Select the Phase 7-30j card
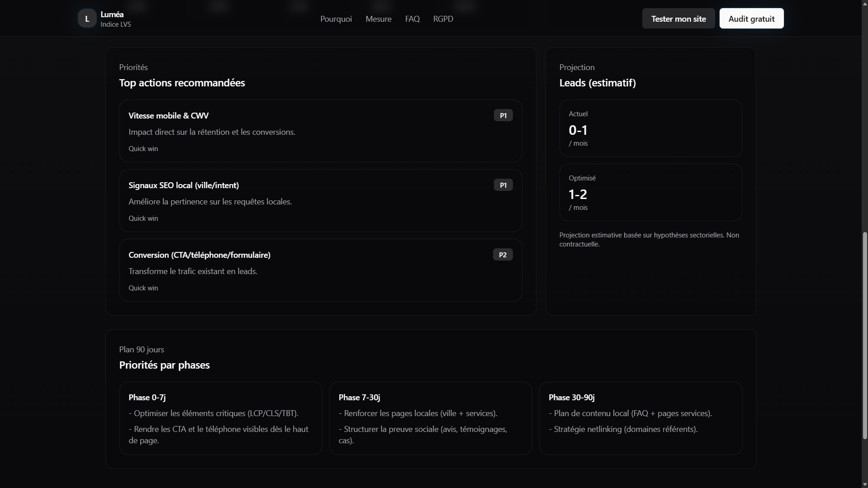Screen dimensions: 868x488 coord(430,418)
